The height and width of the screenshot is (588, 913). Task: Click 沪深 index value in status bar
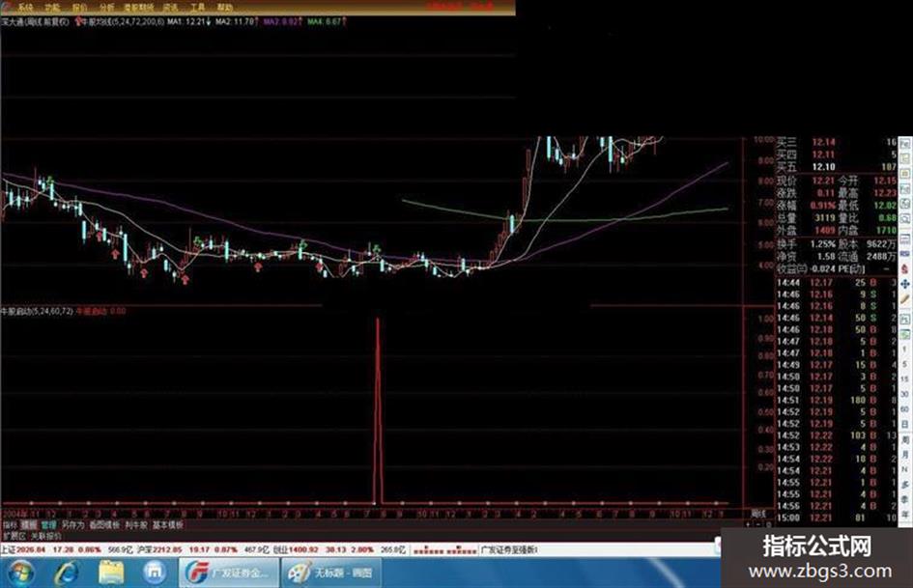pos(168,549)
